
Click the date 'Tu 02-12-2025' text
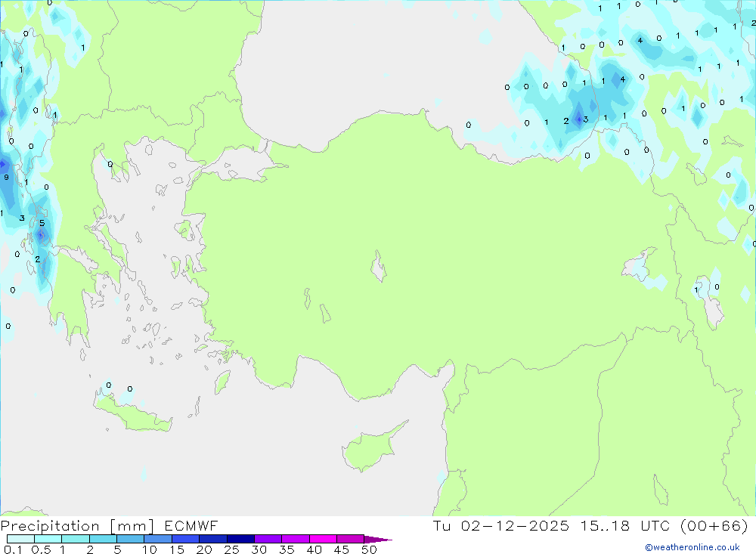pos(501,525)
